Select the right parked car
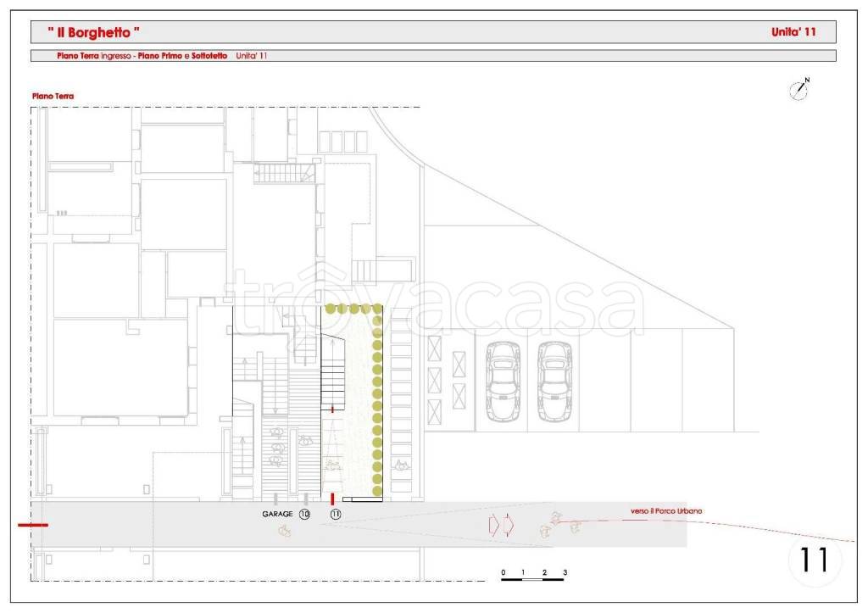This screenshot has height=613, width=868. point(555,382)
